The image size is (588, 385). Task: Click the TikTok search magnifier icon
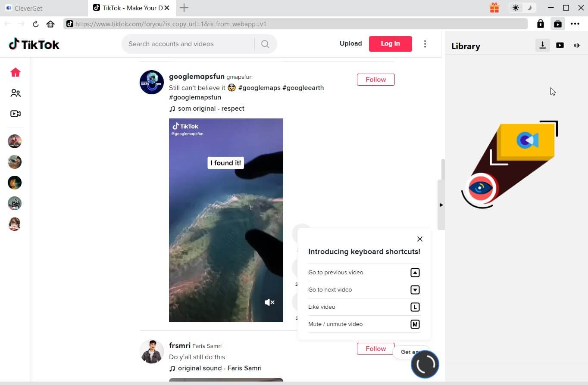[265, 44]
